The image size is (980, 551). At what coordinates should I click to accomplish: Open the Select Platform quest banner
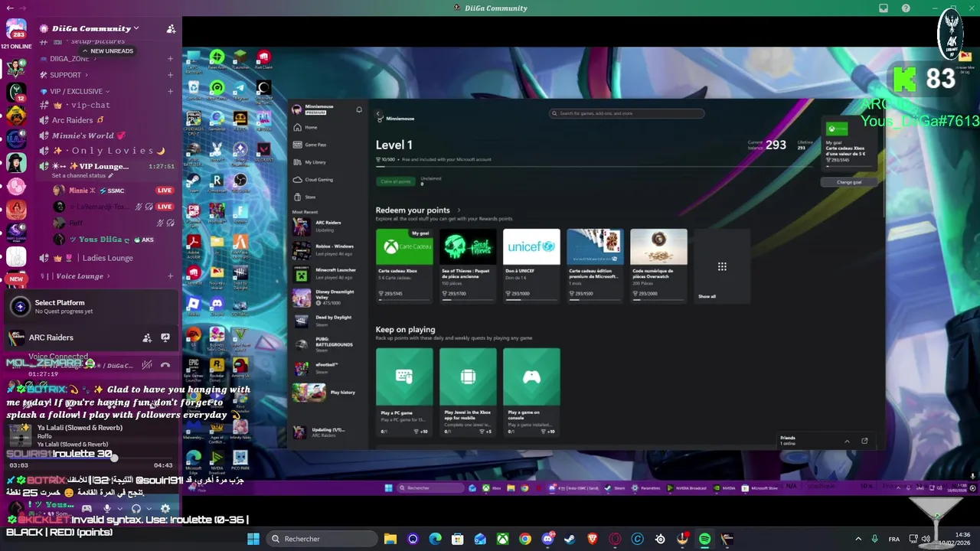click(90, 306)
